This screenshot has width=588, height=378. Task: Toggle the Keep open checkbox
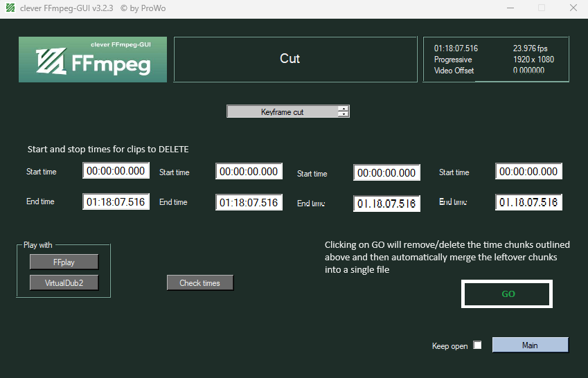tap(477, 345)
